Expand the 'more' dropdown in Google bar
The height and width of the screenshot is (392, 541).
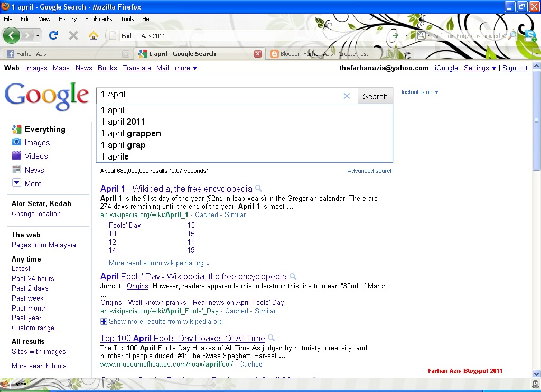point(185,68)
